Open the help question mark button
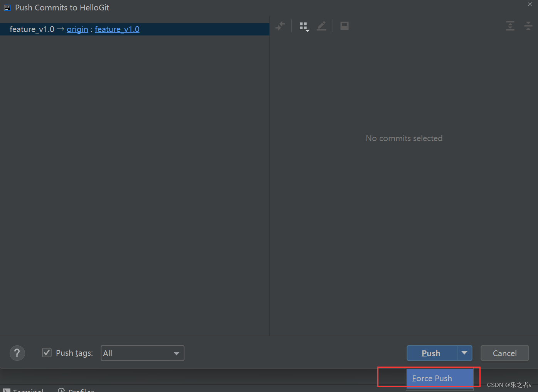This screenshot has height=392, width=538. tap(17, 353)
